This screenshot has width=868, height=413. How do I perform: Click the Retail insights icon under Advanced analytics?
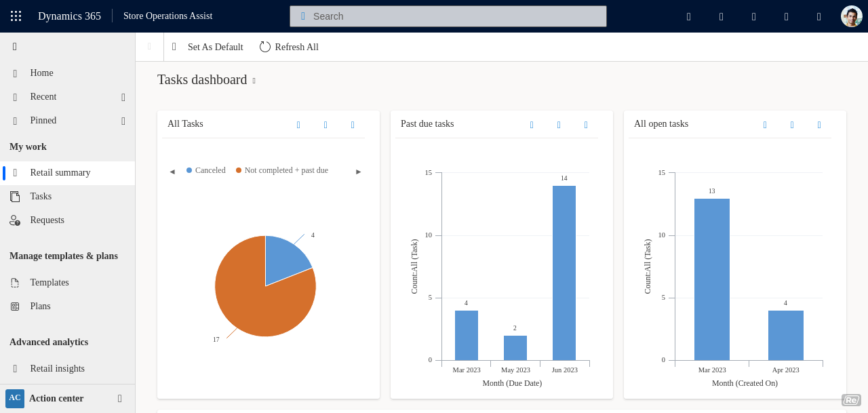[14, 368]
